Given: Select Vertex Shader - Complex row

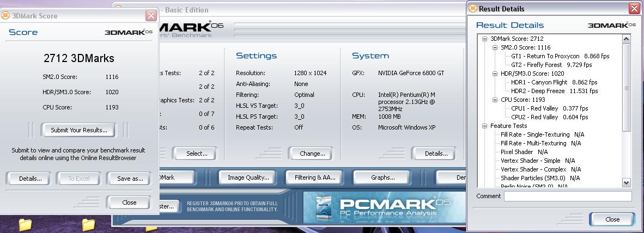Looking at the screenshot, I should [541, 169].
